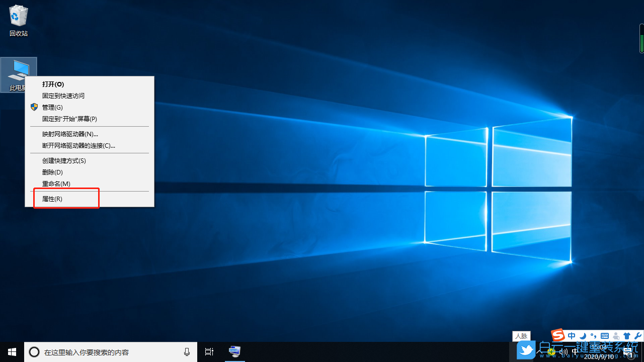Toggle full/half-width via the moon icon
Viewport: 644px width, 362px height.
583,336
